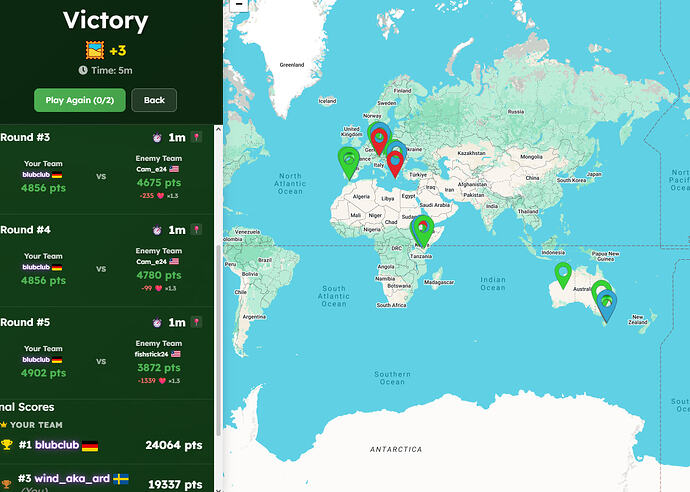Click the -99 health loss value

point(147,288)
